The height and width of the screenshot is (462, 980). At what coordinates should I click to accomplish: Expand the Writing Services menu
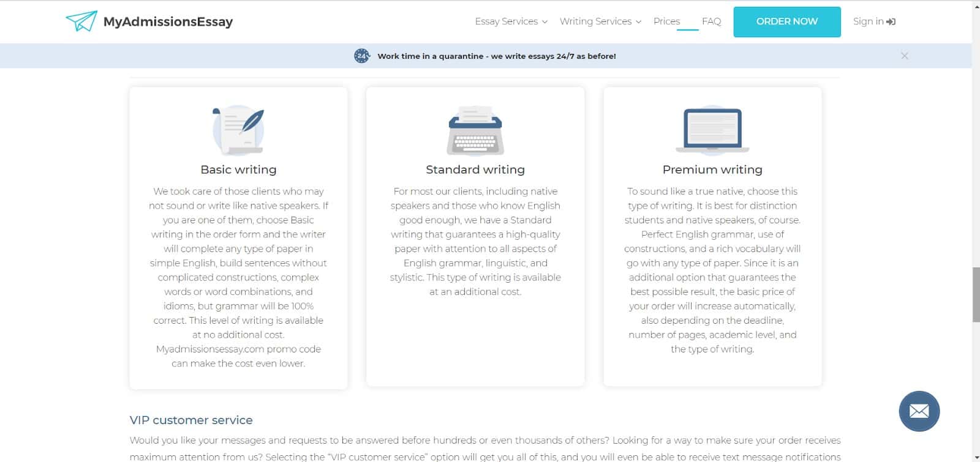[x=600, y=21]
